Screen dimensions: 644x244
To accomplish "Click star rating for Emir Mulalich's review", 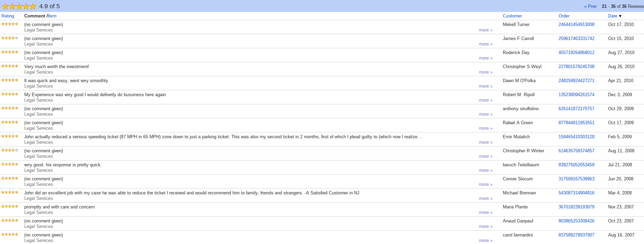I will [x=10, y=136].
